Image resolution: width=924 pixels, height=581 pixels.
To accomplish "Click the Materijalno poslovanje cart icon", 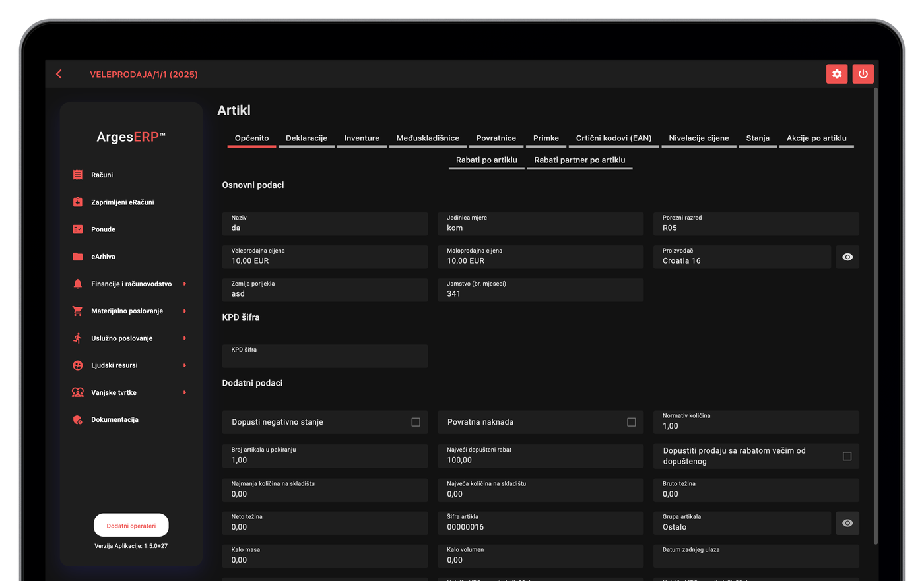I will pos(78,311).
